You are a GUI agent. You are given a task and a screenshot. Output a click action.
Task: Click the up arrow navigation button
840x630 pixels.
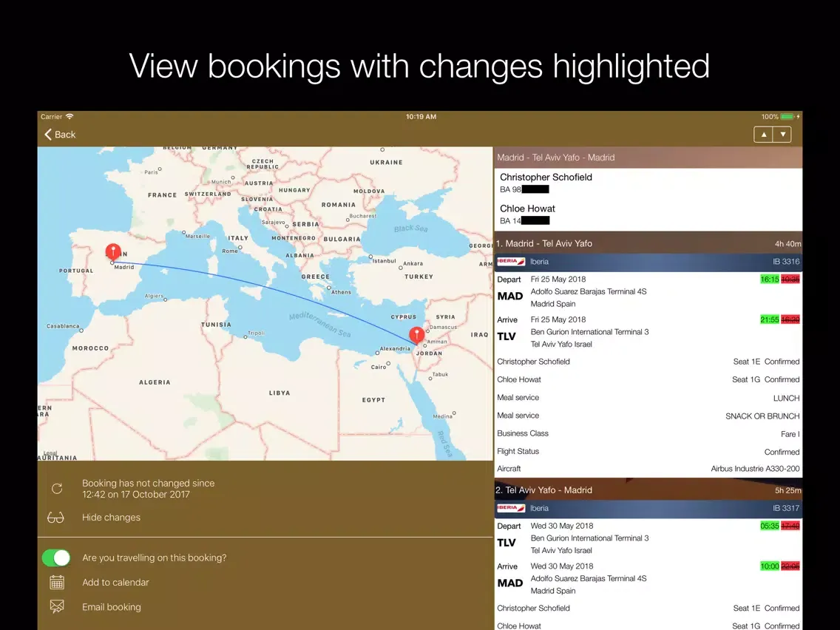pyautogui.click(x=763, y=135)
